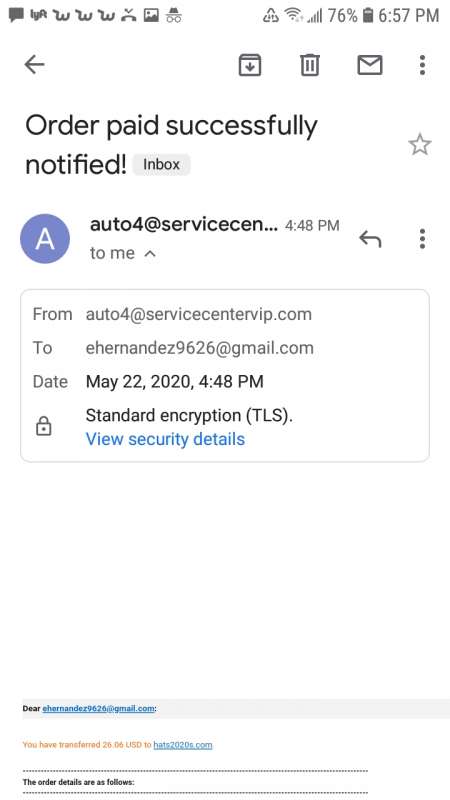Open View security details link
The height and width of the screenshot is (800, 450).
click(x=165, y=439)
